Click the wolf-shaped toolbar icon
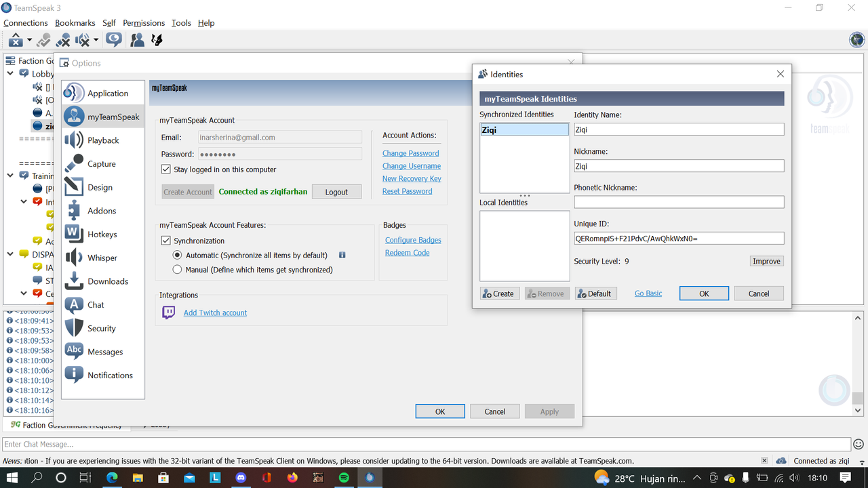The width and height of the screenshot is (868, 488). [x=157, y=40]
